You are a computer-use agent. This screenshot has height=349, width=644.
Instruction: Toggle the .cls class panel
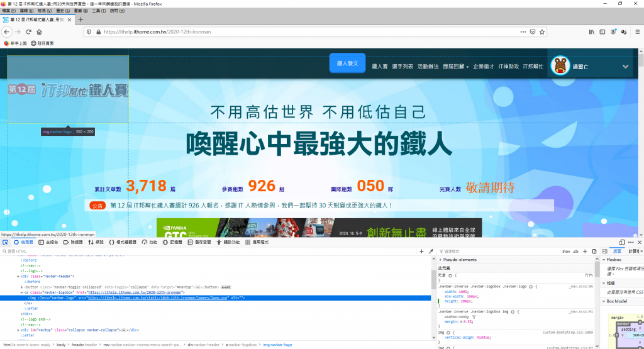[x=575, y=252]
